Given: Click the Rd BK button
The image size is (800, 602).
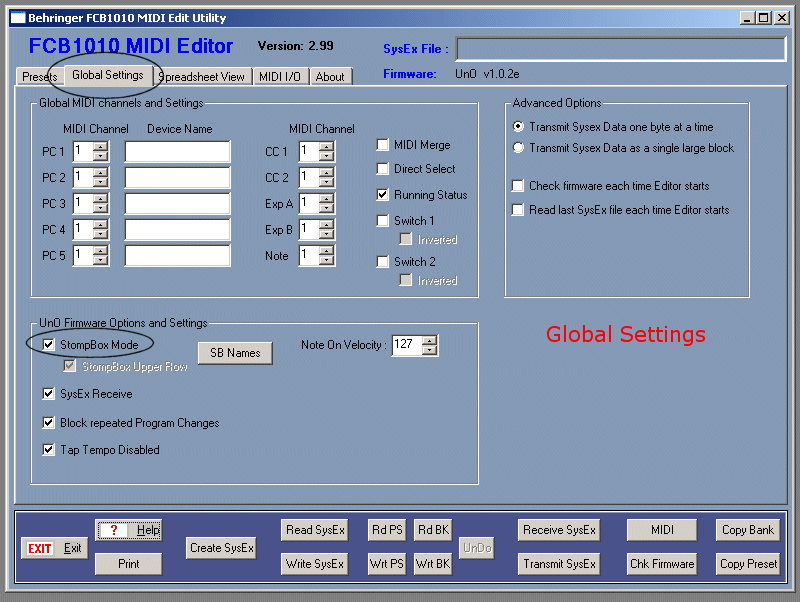Looking at the screenshot, I should pos(433,531).
